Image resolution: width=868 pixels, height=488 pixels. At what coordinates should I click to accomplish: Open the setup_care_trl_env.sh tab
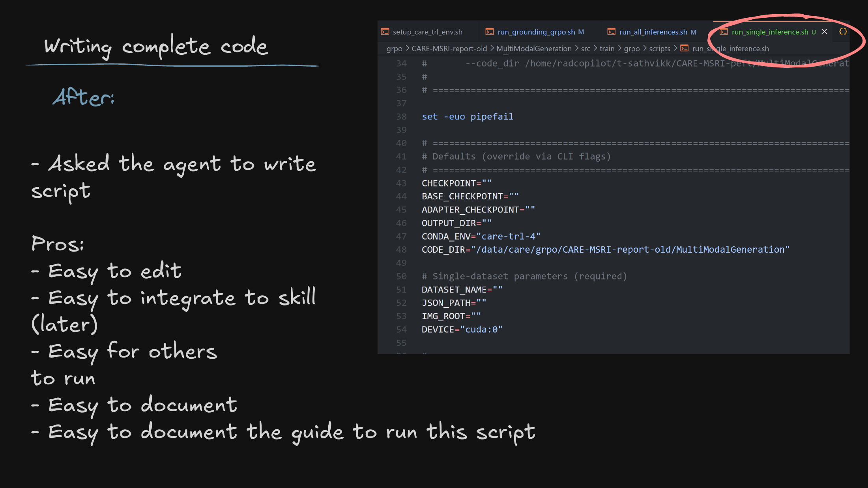(427, 32)
